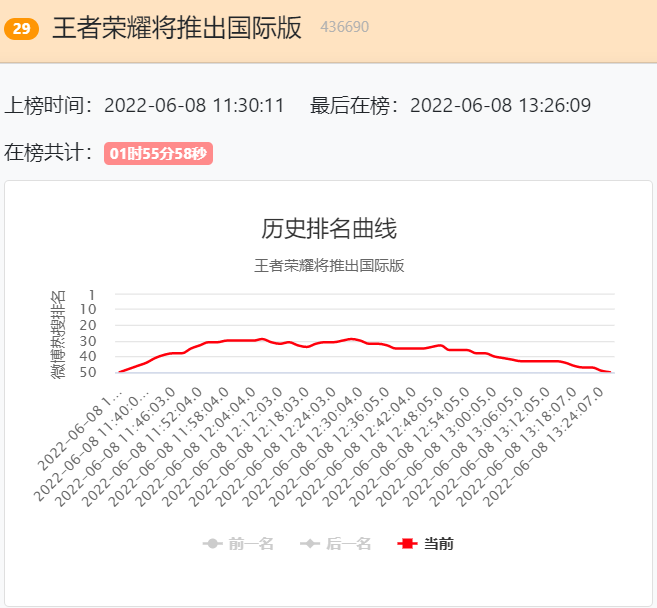The image size is (657, 608).
Task: Open the topic title 王者荣耀将推出国际版
Action: (177, 28)
